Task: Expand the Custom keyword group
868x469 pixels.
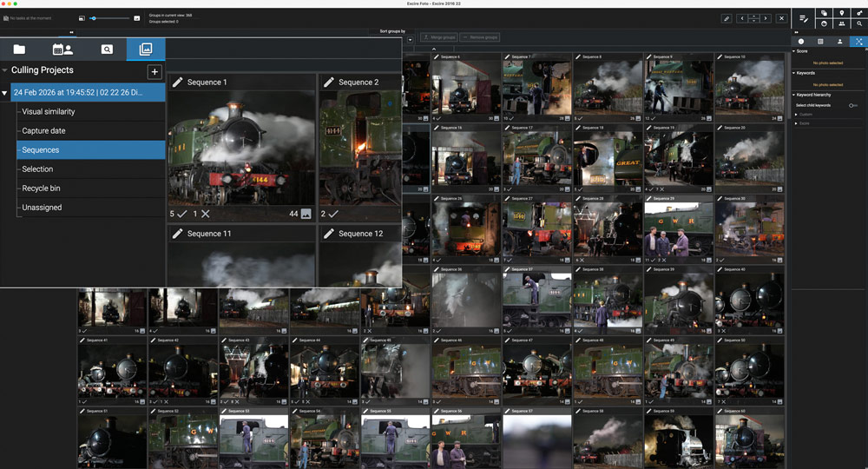Action: click(x=796, y=115)
